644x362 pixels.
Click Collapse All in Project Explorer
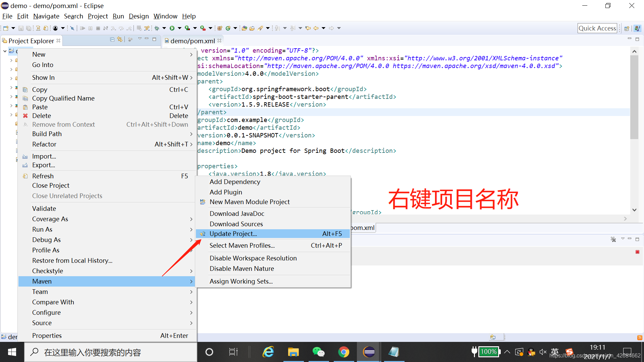[x=112, y=40]
